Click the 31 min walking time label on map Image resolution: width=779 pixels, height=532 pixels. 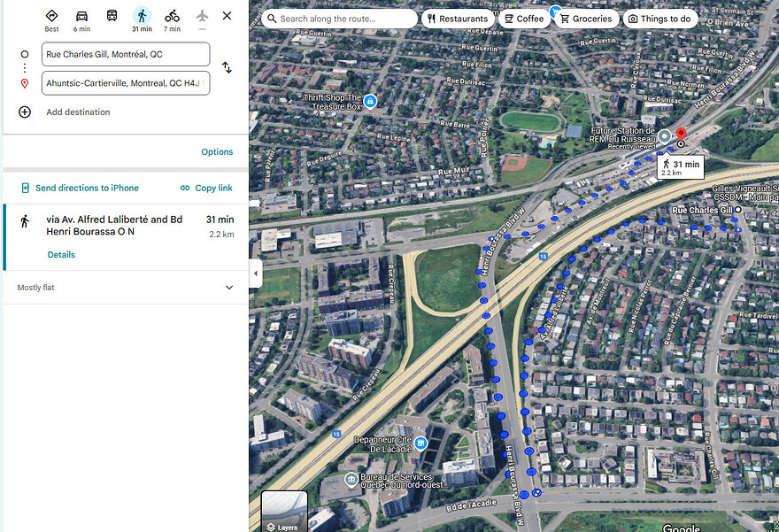(680, 167)
